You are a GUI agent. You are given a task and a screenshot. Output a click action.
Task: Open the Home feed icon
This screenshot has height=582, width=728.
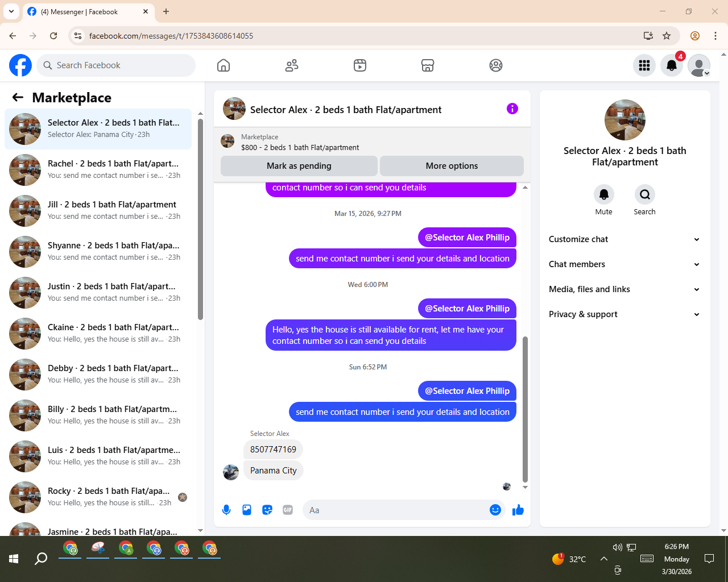pos(224,65)
